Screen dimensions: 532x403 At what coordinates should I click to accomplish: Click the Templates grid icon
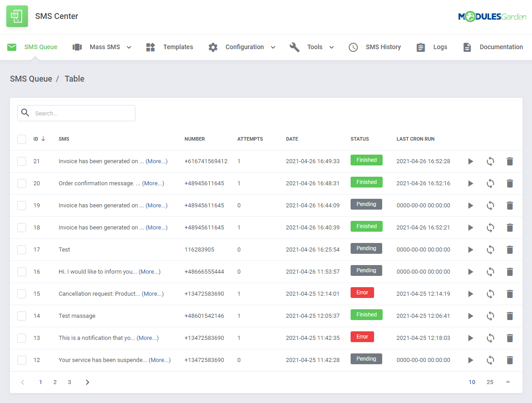pyautogui.click(x=150, y=46)
